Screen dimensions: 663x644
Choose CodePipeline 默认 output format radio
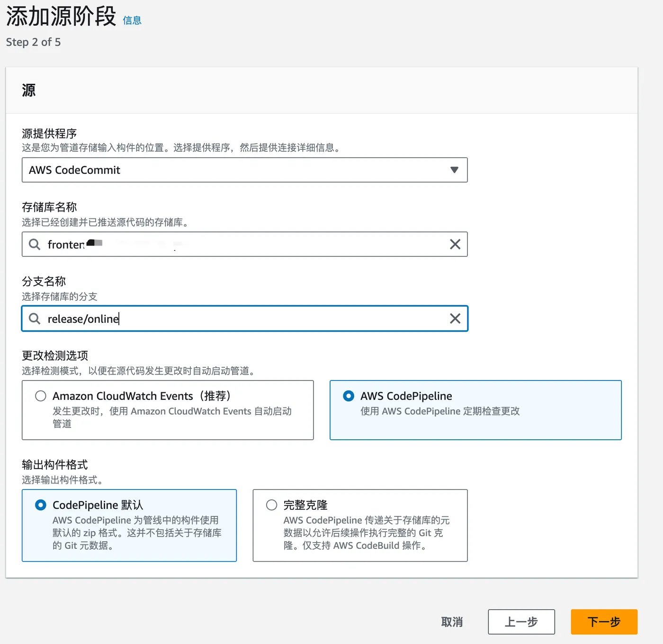[x=41, y=505]
